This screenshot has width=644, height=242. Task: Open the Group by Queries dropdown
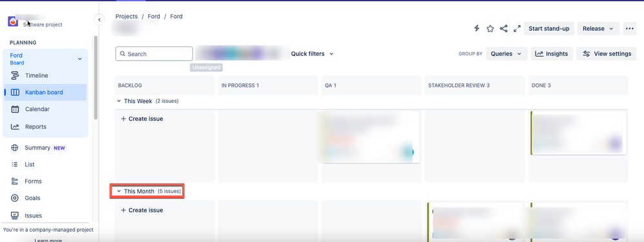pos(507,53)
